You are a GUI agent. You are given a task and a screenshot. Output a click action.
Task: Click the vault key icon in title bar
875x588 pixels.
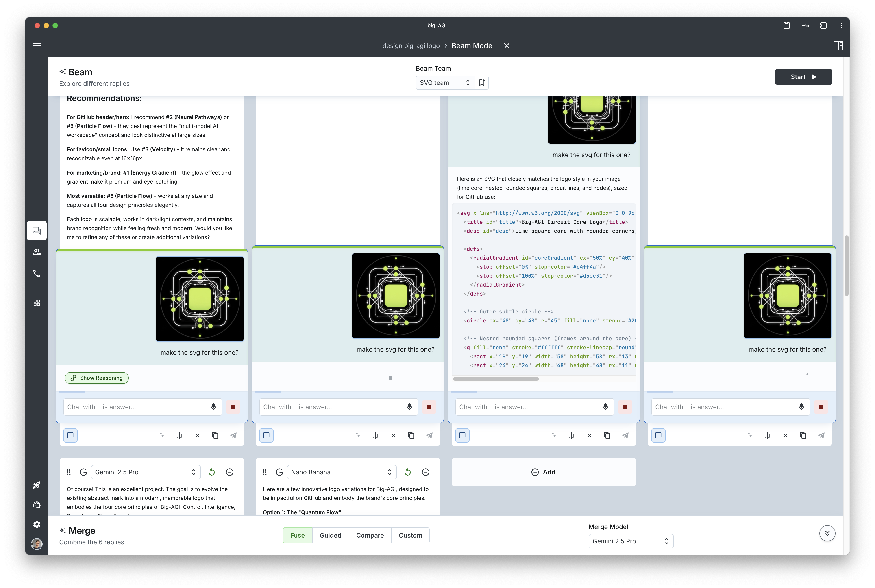(805, 26)
